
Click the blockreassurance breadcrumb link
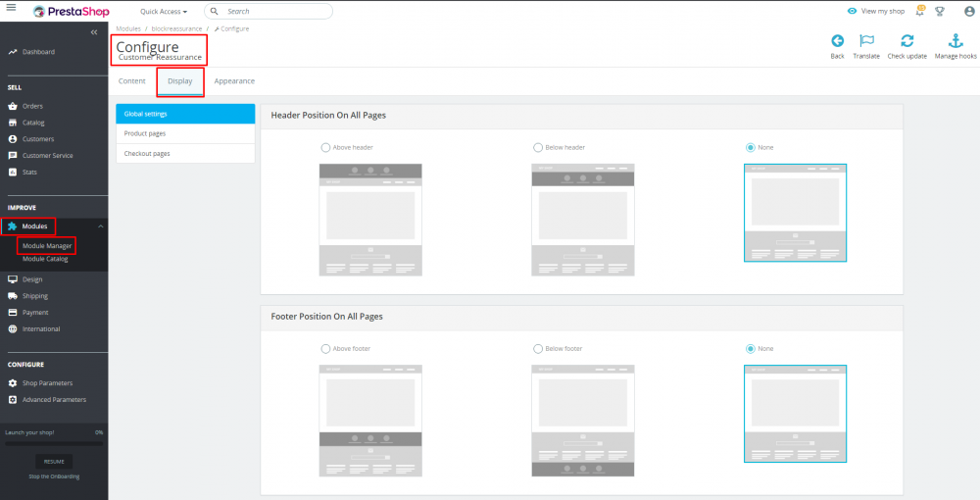[x=176, y=28]
